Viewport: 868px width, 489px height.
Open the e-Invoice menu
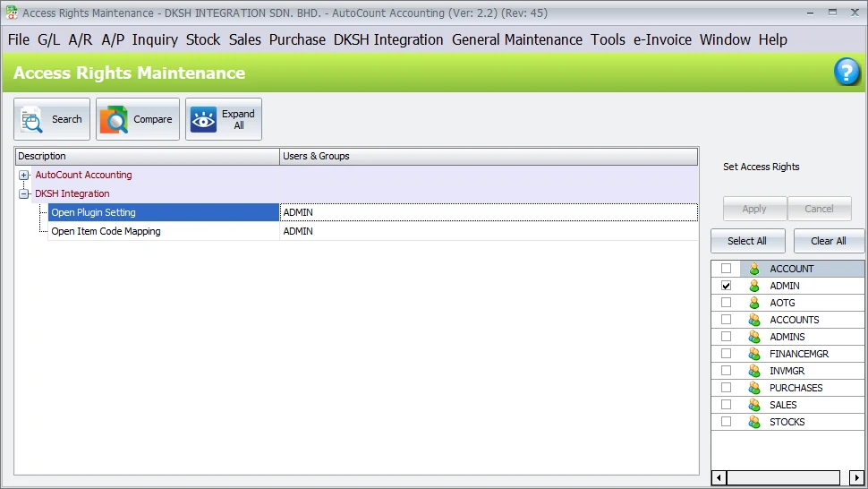pos(662,40)
